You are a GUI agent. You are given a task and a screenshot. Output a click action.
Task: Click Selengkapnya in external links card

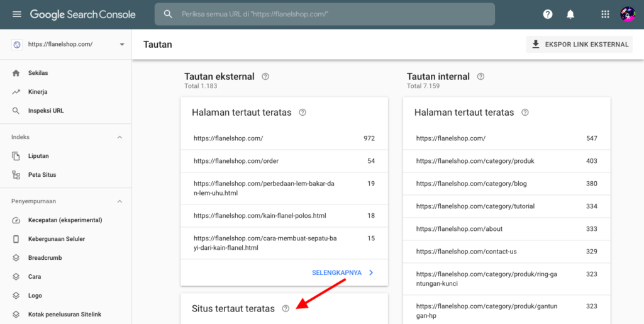pyautogui.click(x=337, y=272)
